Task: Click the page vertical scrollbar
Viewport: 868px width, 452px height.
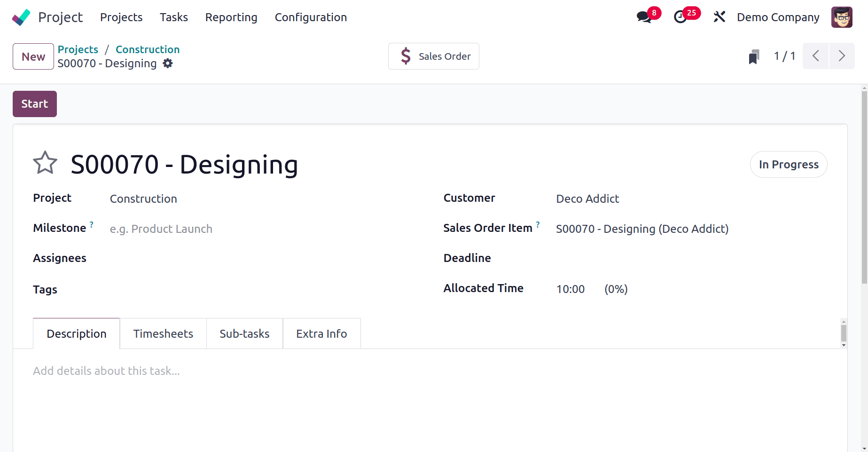Action: 864,188
